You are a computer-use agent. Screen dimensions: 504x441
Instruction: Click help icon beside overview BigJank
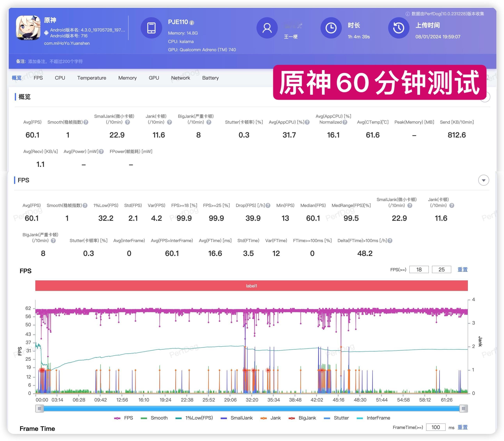point(209,122)
